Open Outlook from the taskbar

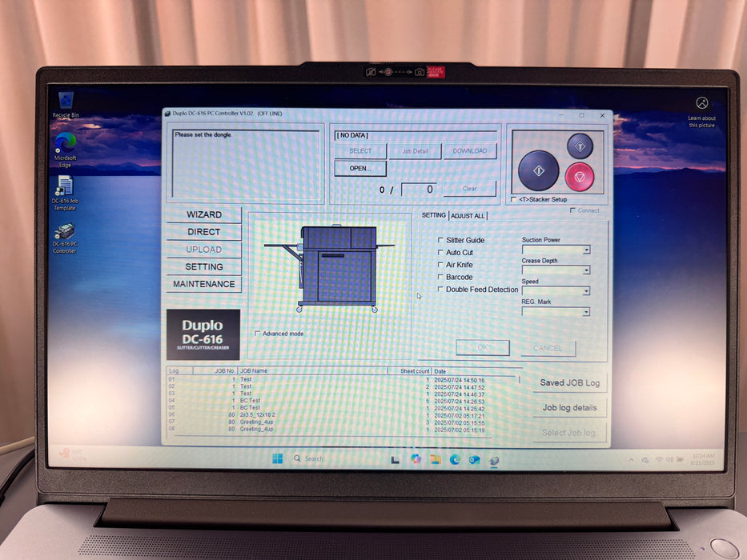point(474,459)
